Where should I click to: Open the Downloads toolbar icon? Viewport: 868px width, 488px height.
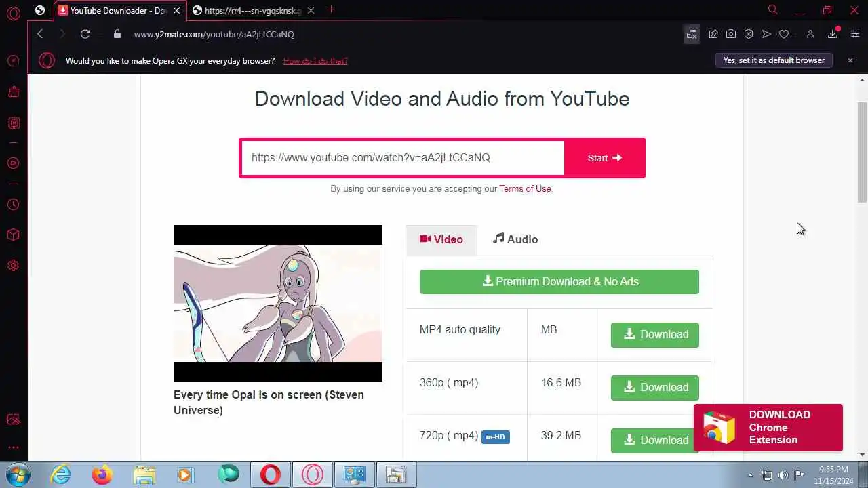833,34
